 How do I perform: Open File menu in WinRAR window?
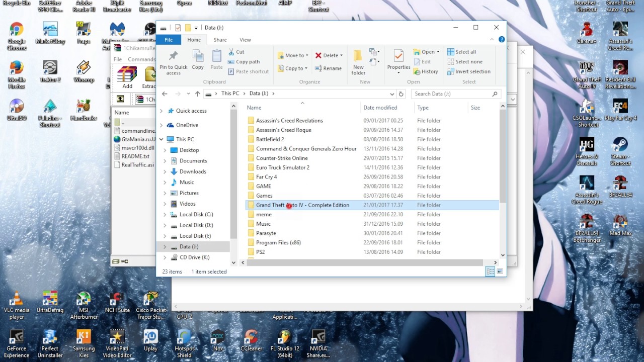pyautogui.click(x=118, y=59)
